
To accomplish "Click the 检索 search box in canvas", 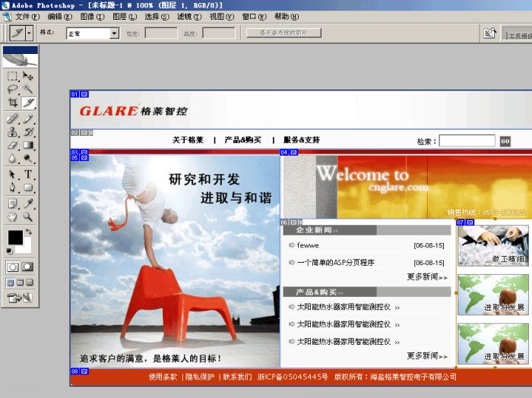I will 467,141.
